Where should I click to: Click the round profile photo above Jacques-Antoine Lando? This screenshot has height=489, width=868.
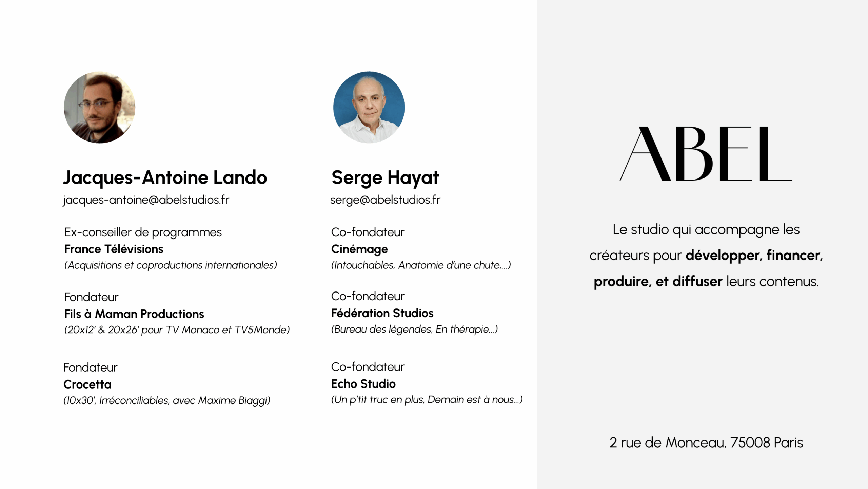tap(99, 107)
